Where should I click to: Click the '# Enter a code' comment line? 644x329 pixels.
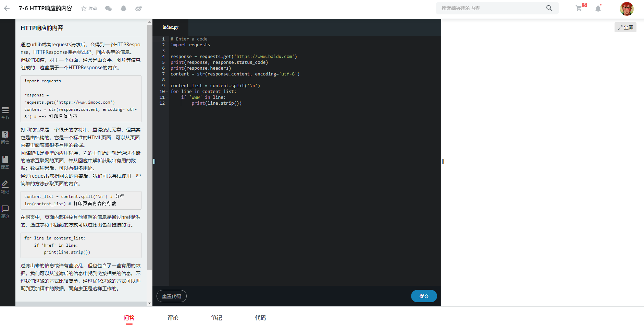pos(189,39)
